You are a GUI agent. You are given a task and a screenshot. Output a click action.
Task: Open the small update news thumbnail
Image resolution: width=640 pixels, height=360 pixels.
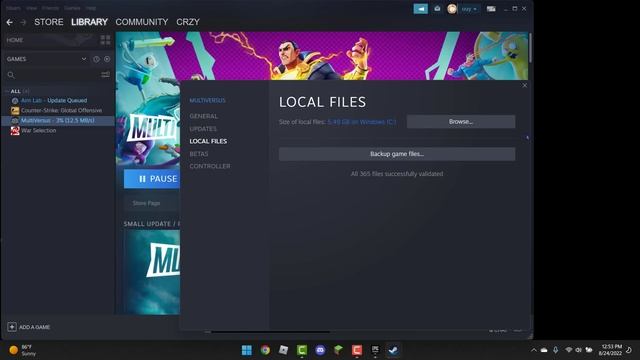(x=152, y=272)
